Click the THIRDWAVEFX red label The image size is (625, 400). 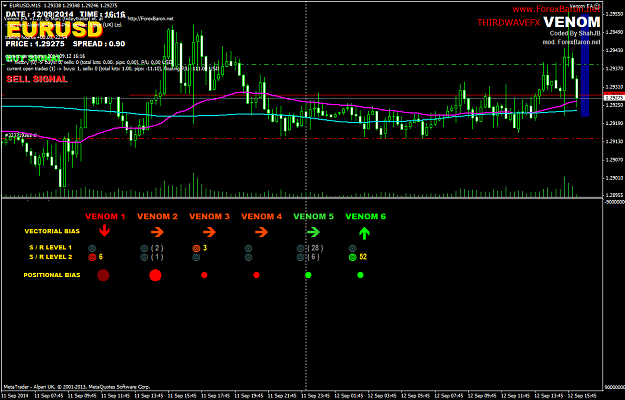click(x=509, y=23)
